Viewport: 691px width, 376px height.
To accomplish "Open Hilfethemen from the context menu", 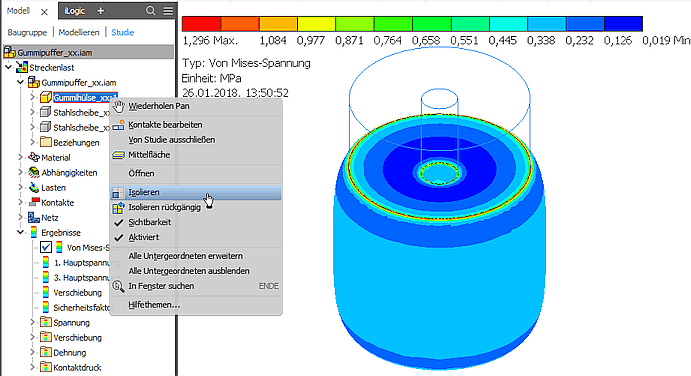I will pyautogui.click(x=154, y=305).
